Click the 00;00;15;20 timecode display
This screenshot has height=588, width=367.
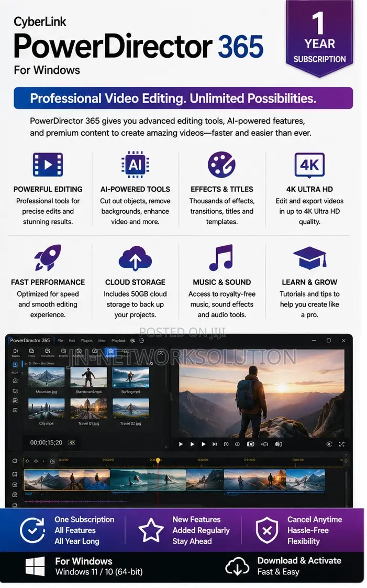tap(46, 442)
